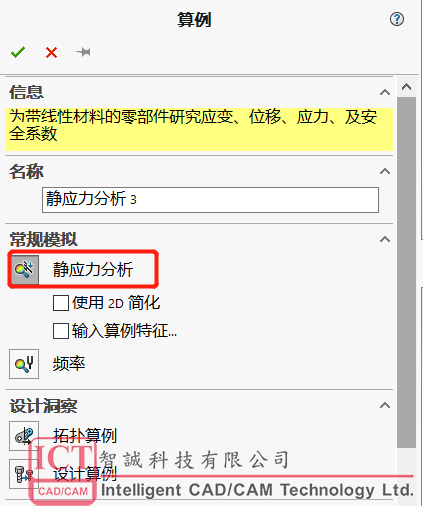423x506 pixels.
Task: Collapse the 设计洞察 section
Action: [385, 405]
